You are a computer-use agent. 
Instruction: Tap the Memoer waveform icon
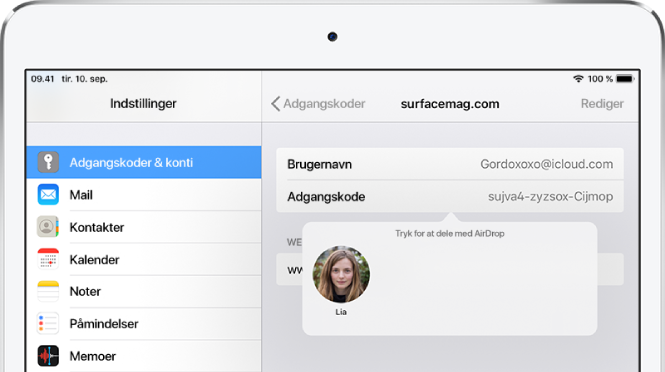tap(48, 356)
